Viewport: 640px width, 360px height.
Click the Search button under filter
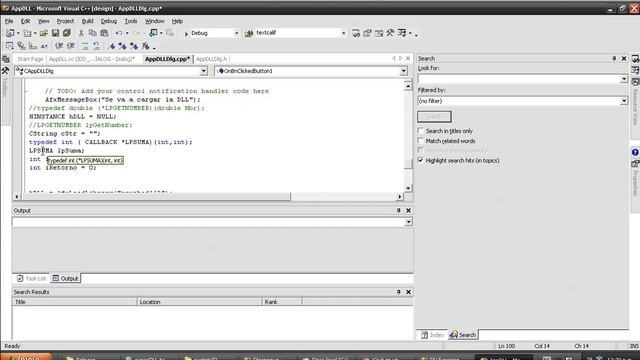(x=434, y=117)
